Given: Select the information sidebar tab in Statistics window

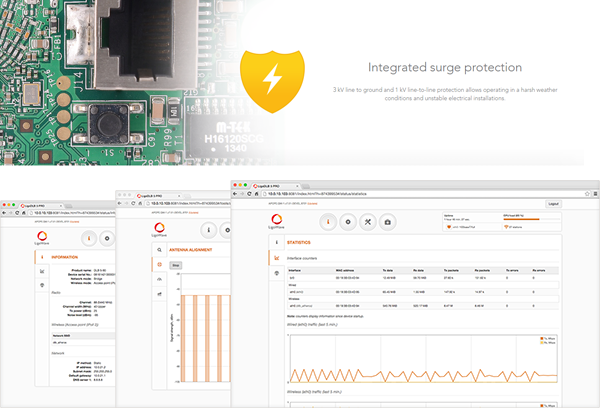Looking at the screenshot, I should (277, 242).
